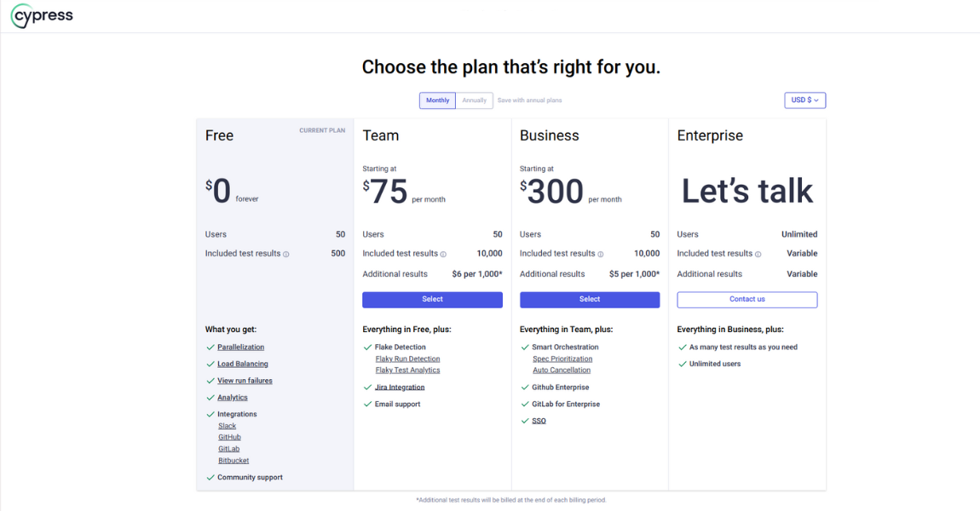Click the Cypress logo

point(42,15)
